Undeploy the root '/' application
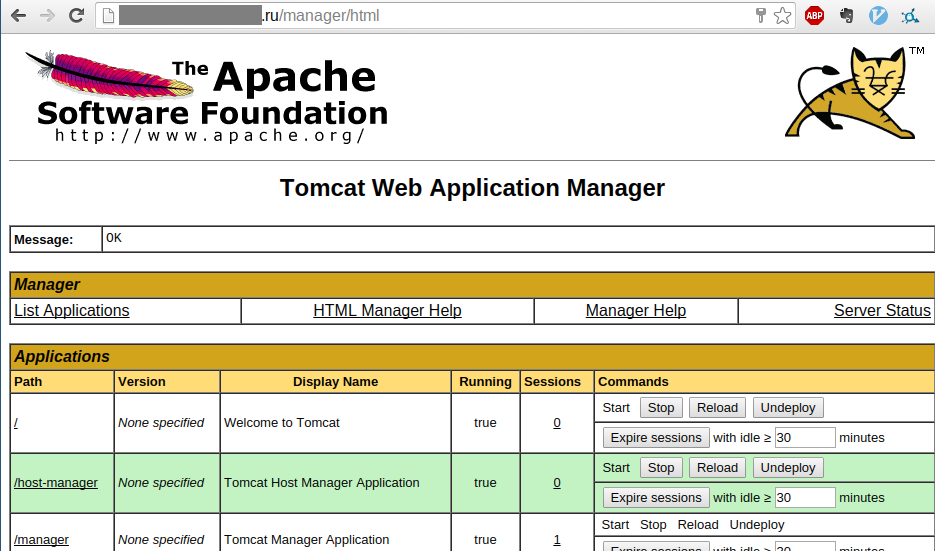Screen dimensions: 935x551 point(788,408)
